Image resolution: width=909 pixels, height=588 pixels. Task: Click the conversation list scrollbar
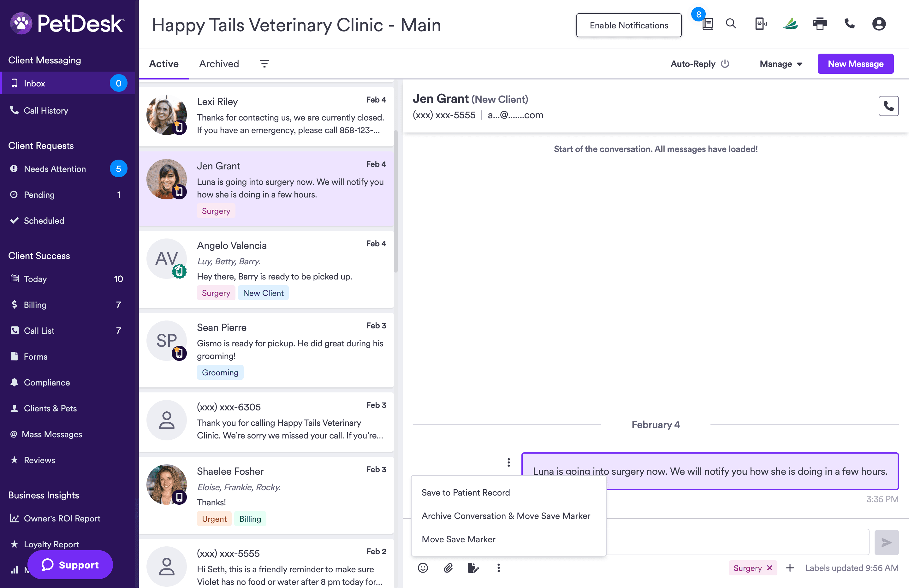396,202
